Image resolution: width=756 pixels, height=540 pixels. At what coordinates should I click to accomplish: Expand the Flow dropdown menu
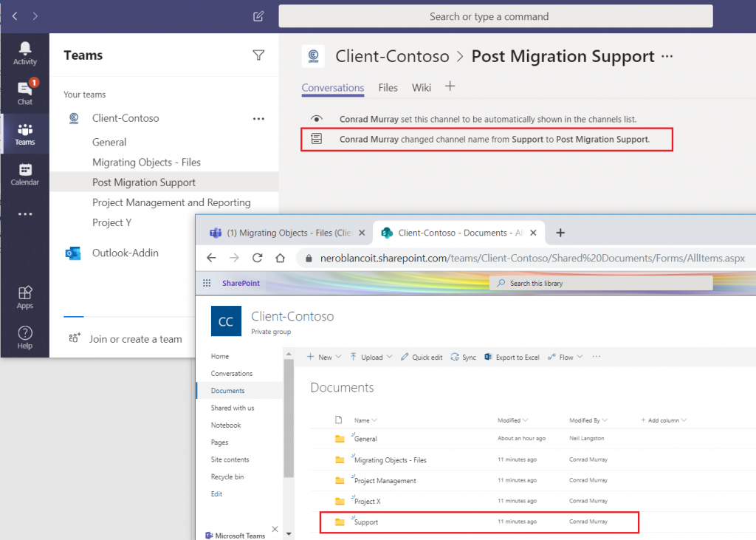(565, 357)
